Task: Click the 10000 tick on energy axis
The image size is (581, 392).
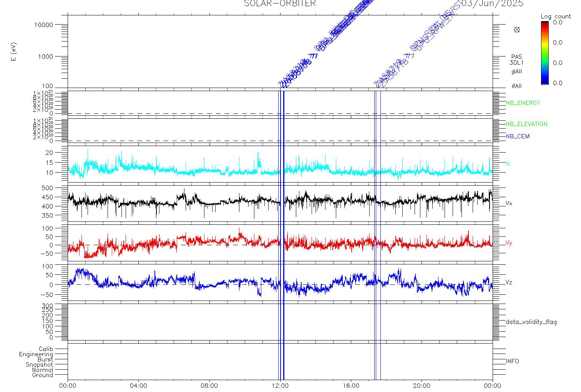Action: click(x=43, y=25)
